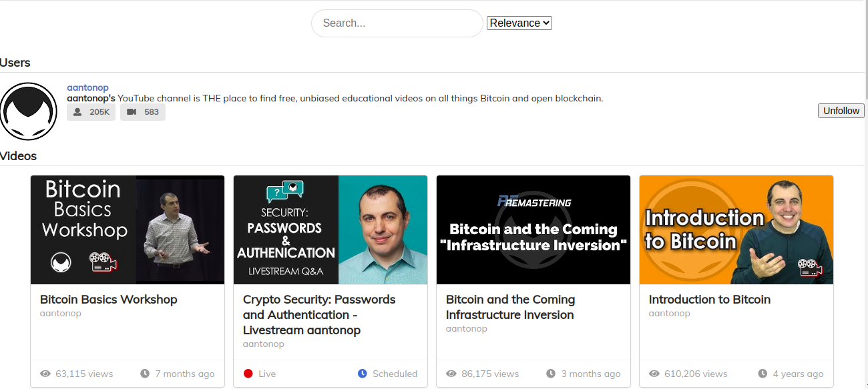Open Bitcoin Basics Workshop video title
868x389 pixels.
[x=109, y=300]
